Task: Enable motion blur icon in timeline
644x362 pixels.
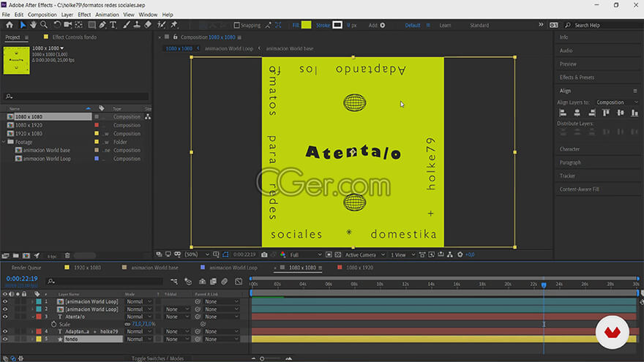Action: pos(224,282)
